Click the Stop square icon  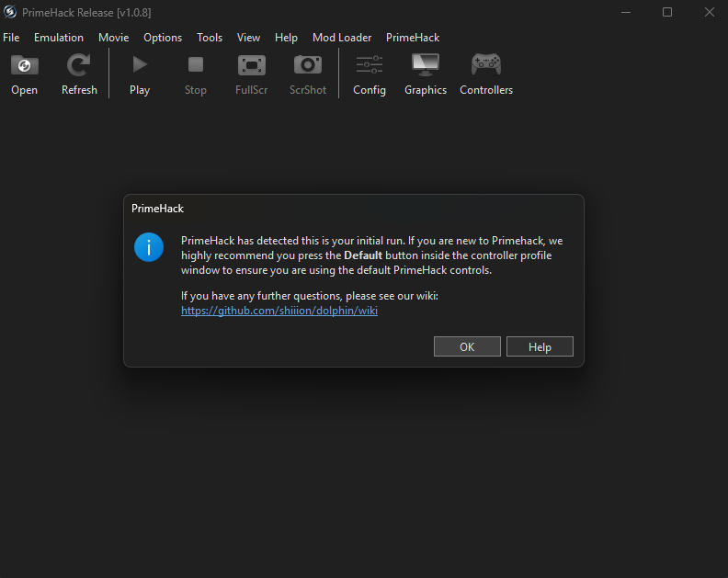pyautogui.click(x=196, y=65)
